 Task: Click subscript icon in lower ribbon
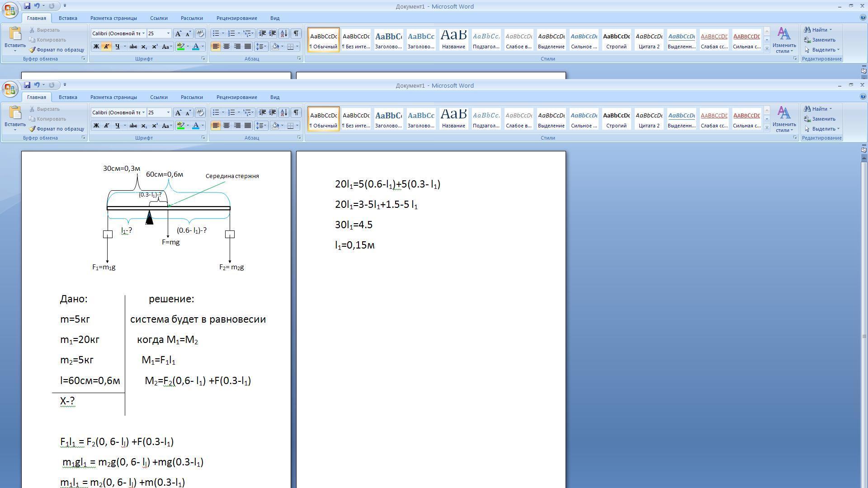(x=144, y=126)
